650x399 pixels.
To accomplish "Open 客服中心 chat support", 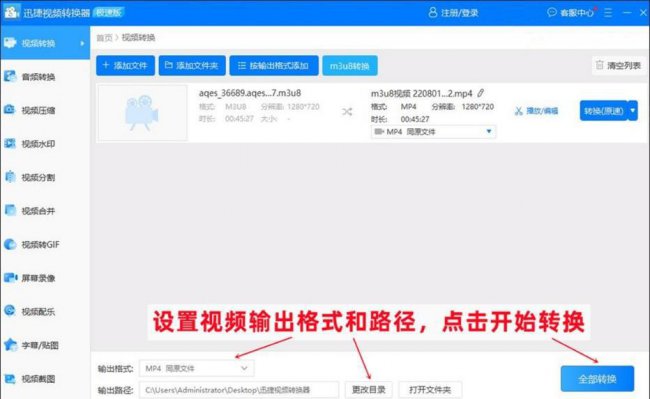I will point(570,13).
